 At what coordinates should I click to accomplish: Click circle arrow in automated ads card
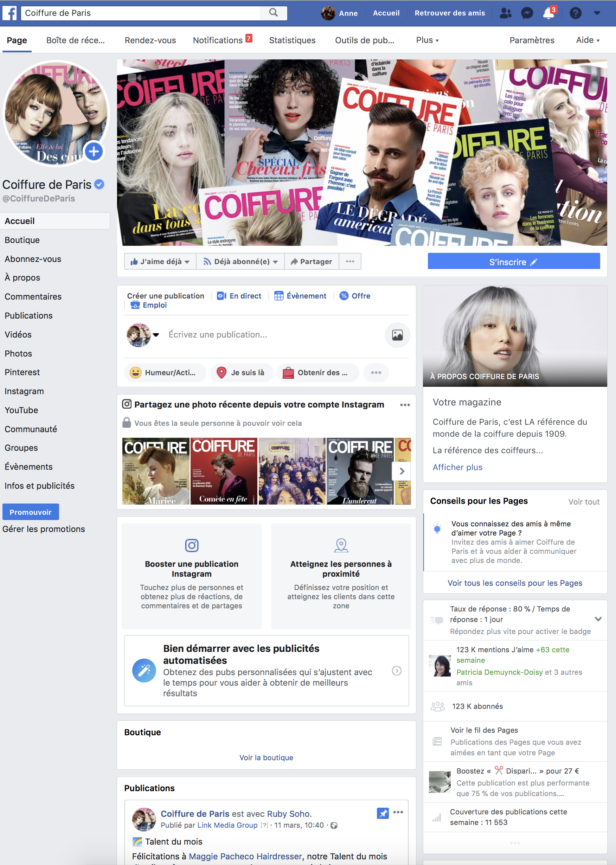coord(396,671)
